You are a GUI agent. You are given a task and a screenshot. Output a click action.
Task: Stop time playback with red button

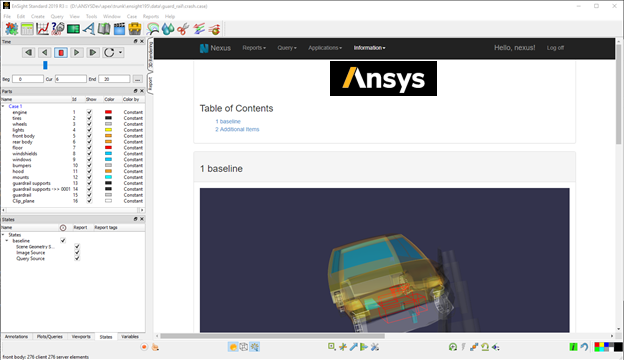click(x=60, y=53)
